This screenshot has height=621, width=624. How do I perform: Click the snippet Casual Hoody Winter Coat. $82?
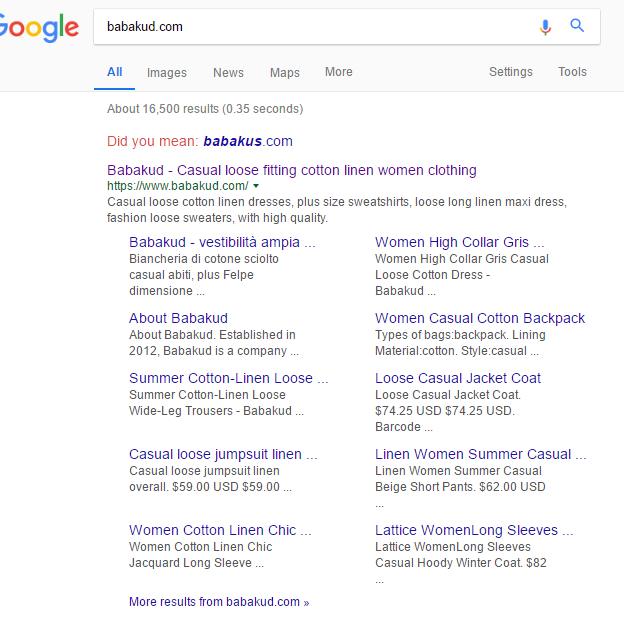click(x=460, y=563)
